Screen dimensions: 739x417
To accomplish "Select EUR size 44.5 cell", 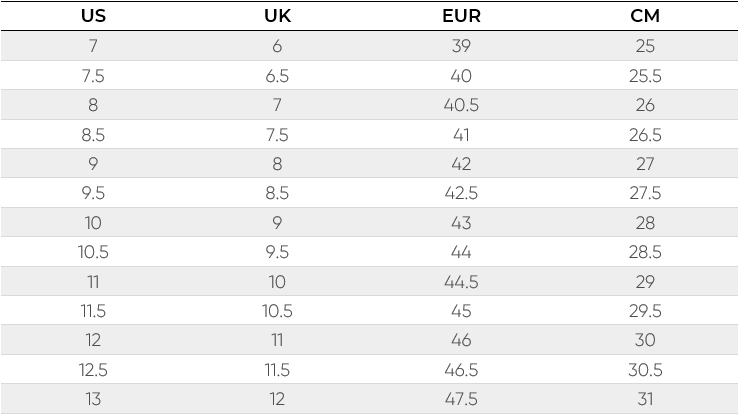I will (x=461, y=282).
